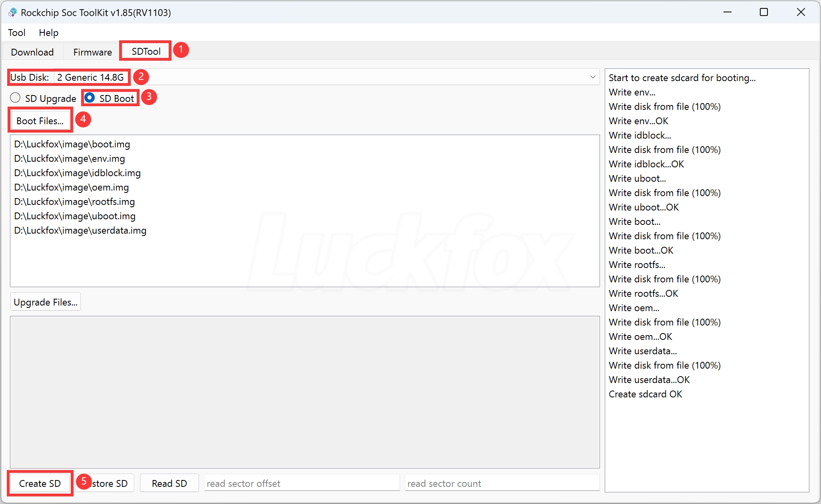Click the Read SD button
This screenshot has width=821, height=504.
(169, 483)
